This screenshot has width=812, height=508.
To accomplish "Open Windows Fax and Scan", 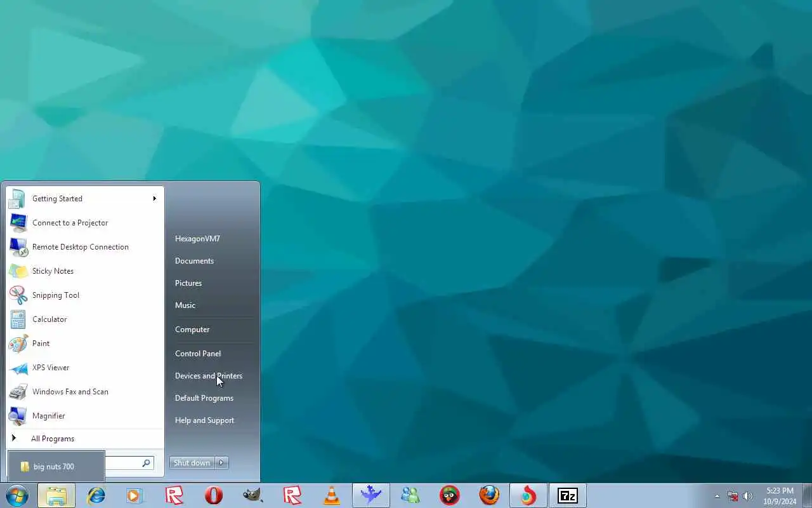I will tap(85, 392).
